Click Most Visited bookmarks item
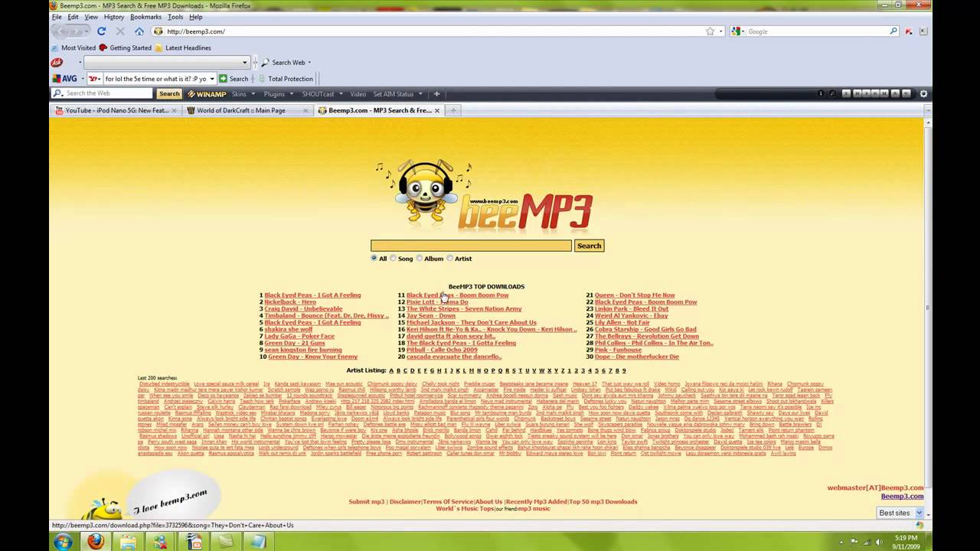 click(73, 47)
